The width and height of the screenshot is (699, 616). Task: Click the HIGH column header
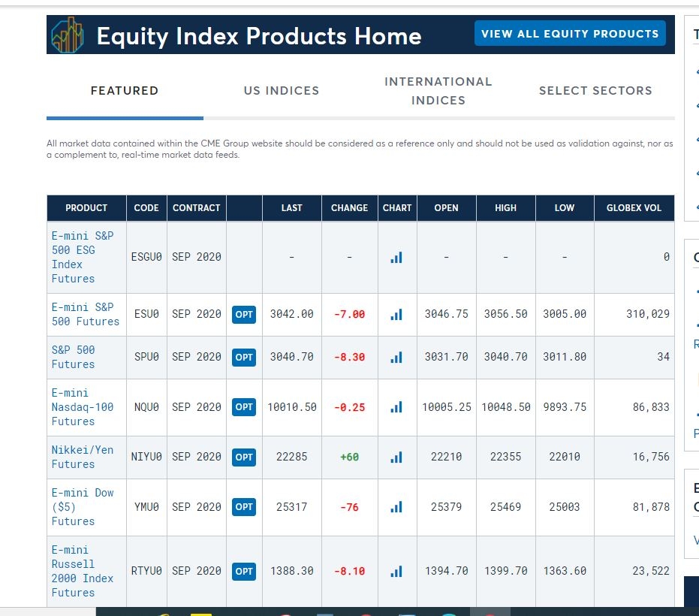505,208
